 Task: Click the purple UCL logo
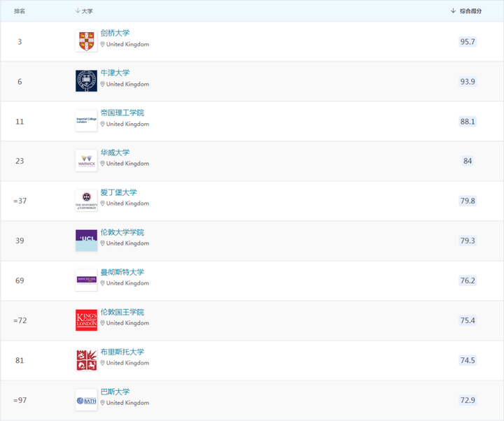point(86,240)
